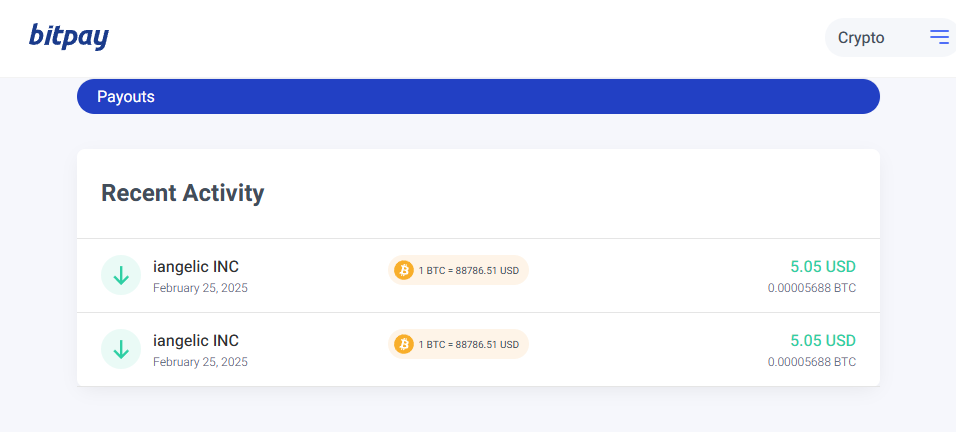
Task: Open the first iangelic INC payee name
Action: [x=196, y=267]
